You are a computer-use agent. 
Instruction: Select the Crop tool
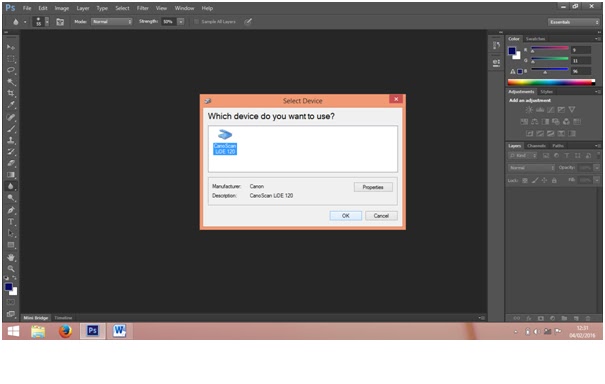11,93
